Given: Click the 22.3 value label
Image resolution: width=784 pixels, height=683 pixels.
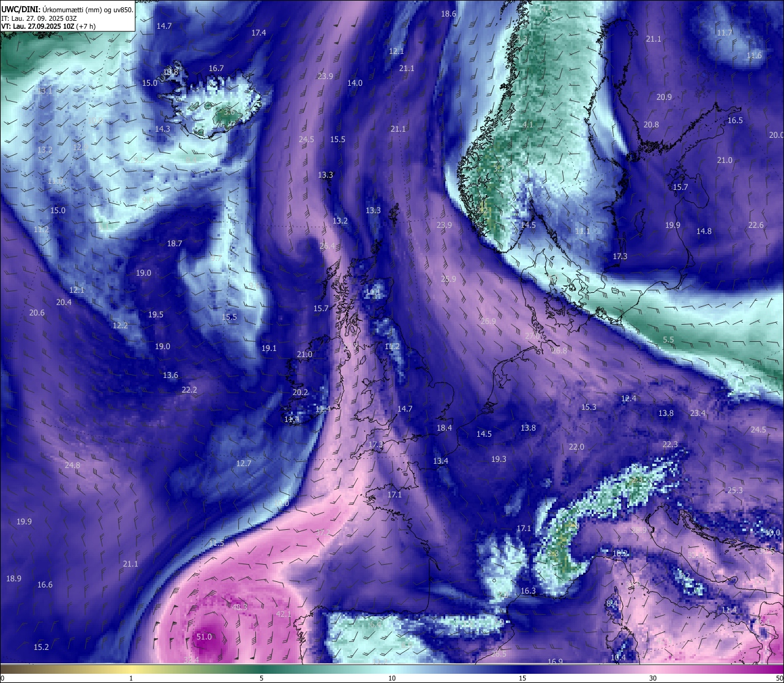Looking at the screenshot, I should pos(670,445).
